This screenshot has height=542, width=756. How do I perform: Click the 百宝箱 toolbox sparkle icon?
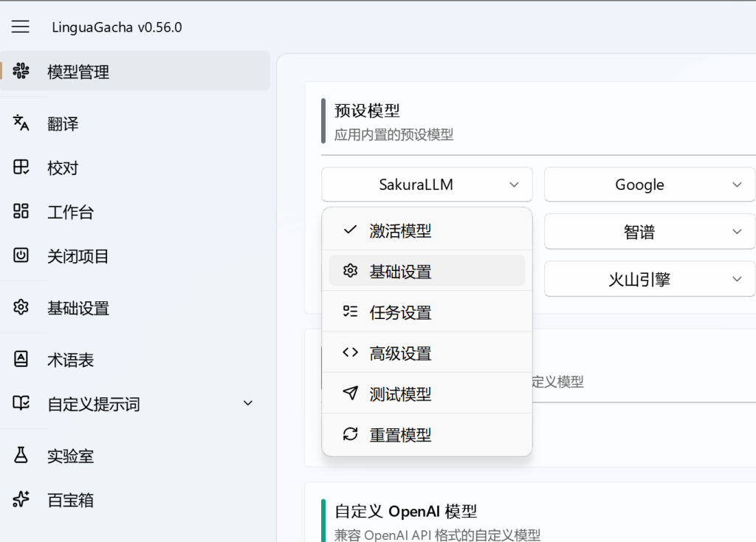[x=21, y=500]
